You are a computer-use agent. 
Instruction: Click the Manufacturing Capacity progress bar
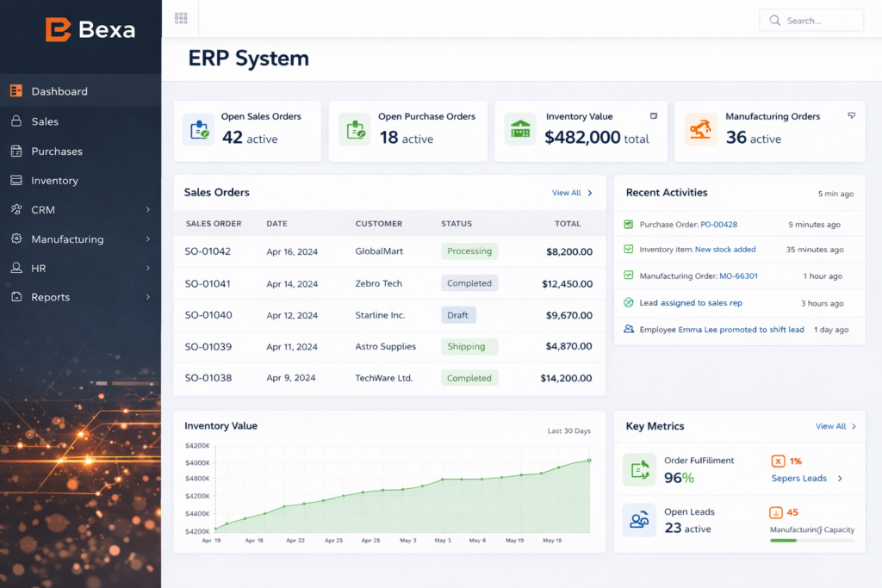click(x=811, y=541)
